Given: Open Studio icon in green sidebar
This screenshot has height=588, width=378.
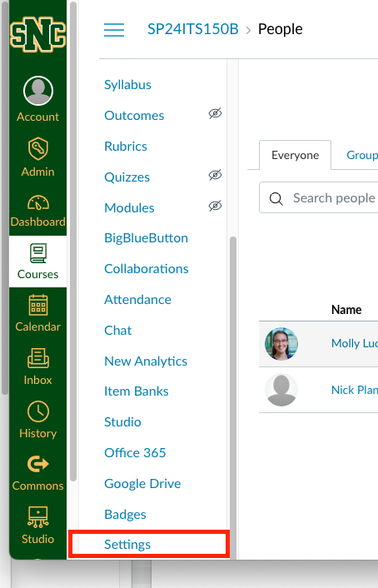Looking at the screenshot, I should click(37, 517).
